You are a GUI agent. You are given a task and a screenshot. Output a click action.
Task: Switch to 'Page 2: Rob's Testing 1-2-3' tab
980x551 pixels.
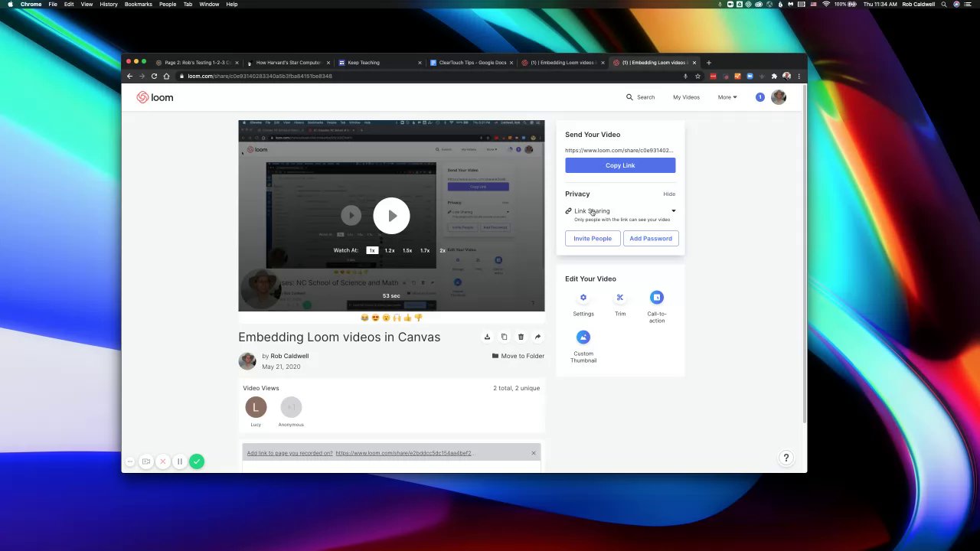point(196,63)
